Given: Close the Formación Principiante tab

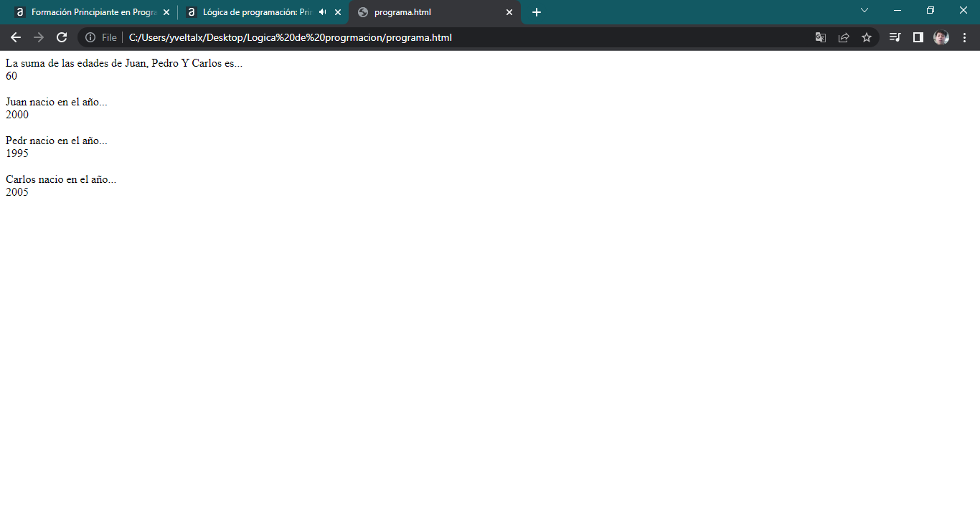Looking at the screenshot, I should click(x=166, y=12).
